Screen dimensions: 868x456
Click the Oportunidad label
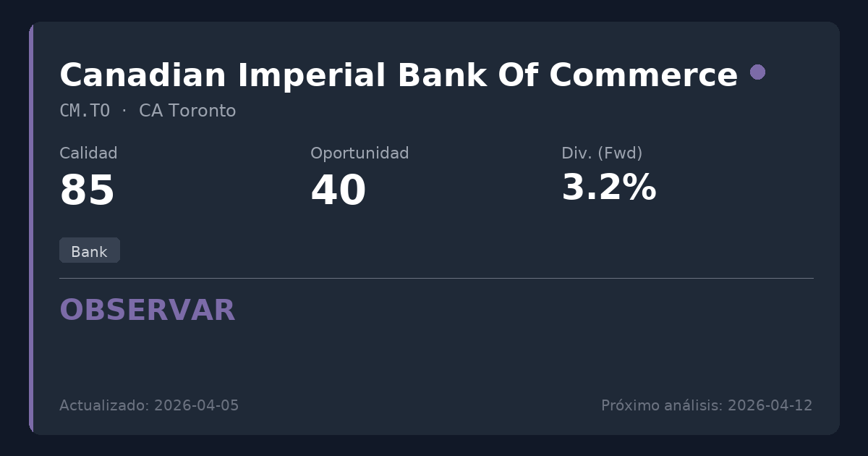point(359,153)
